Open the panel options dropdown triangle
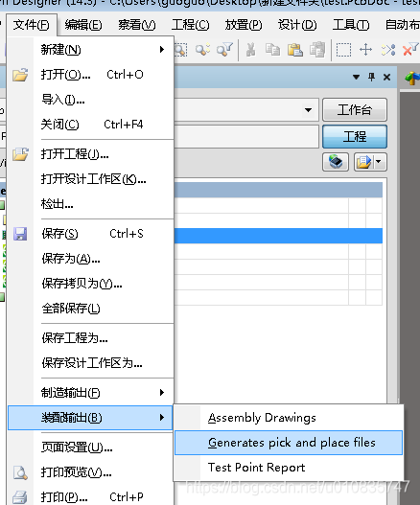This screenshot has height=505, width=420. (356, 77)
